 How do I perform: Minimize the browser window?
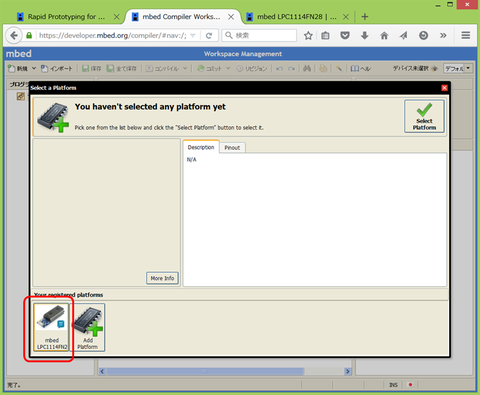[438, 5]
